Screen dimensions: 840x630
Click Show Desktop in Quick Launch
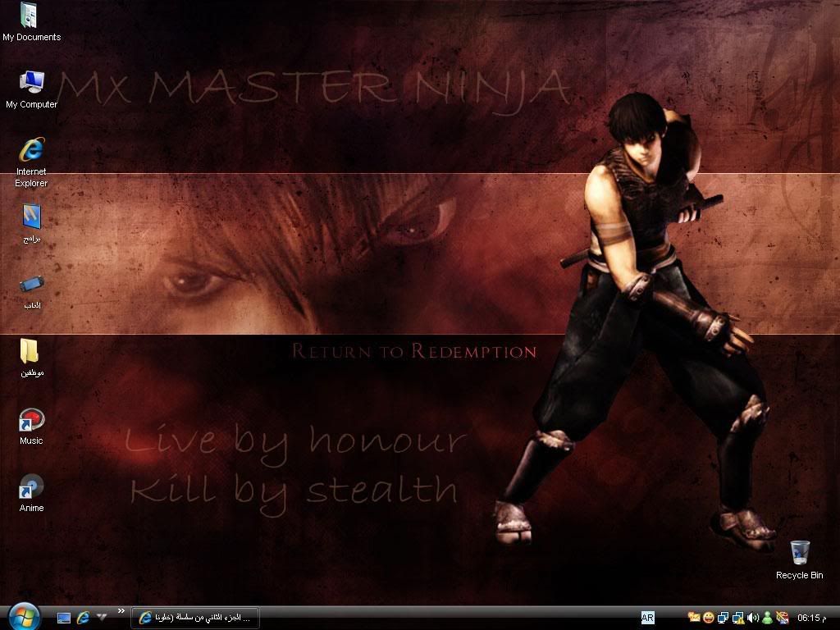64,618
